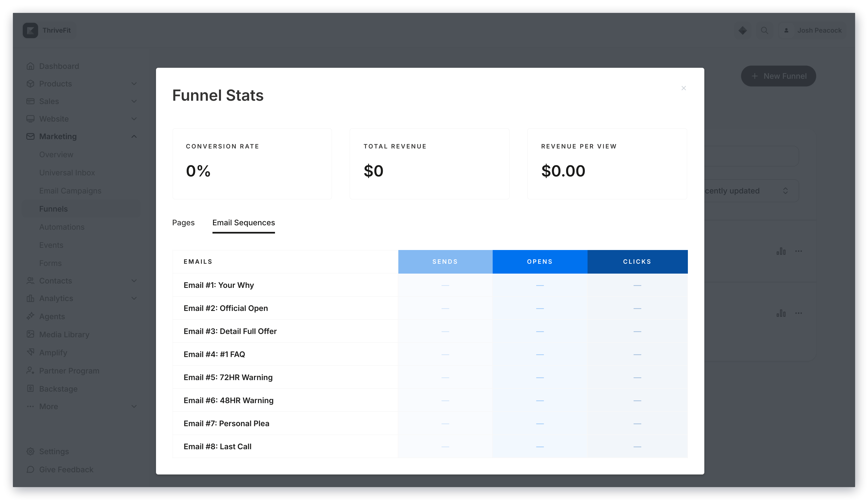Image resolution: width=868 pixels, height=500 pixels.
Task: Click the Settings gear icon
Action: tap(30, 451)
